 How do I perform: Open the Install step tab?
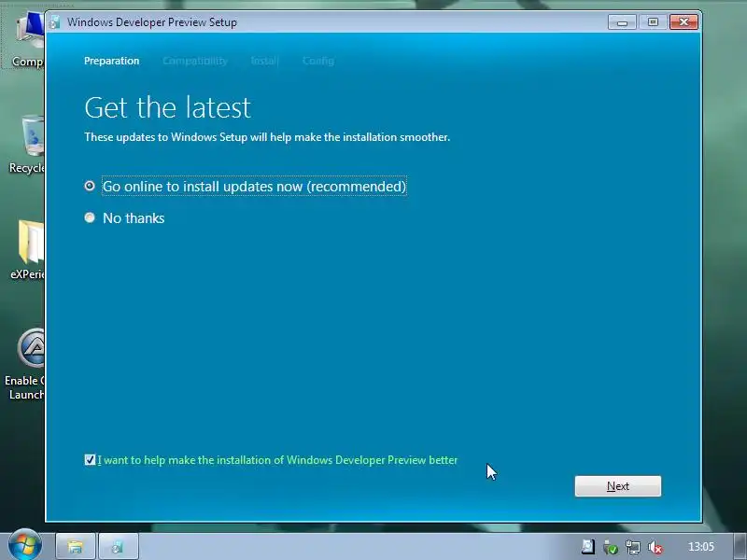[x=264, y=61]
